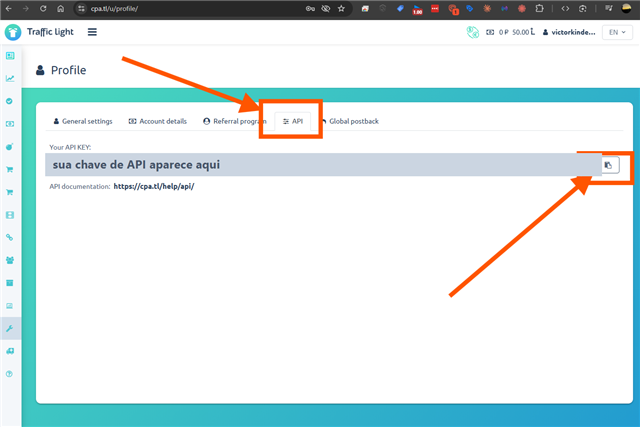Click the archive box sidebar icon
This screenshot has height=427, width=640.
point(10,283)
